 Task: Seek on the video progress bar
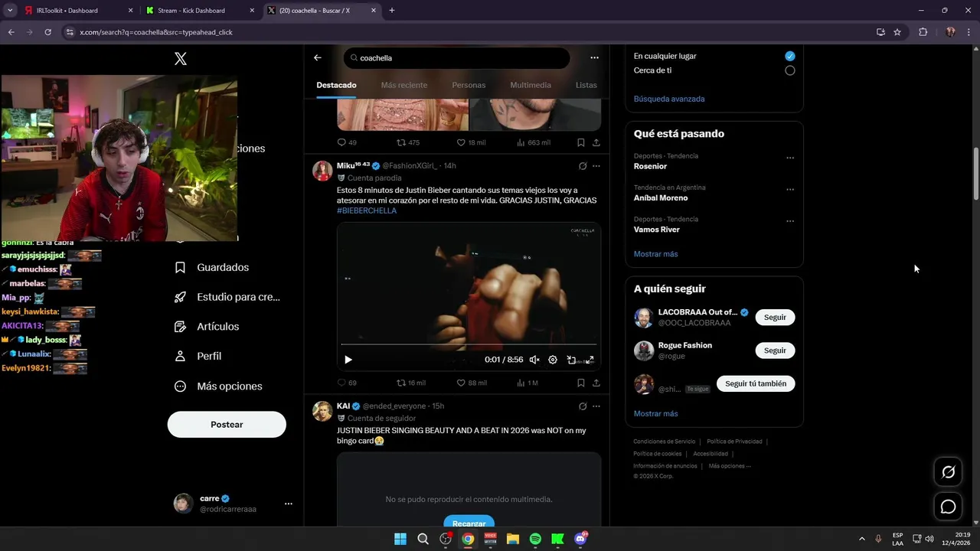(x=469, y=344)
